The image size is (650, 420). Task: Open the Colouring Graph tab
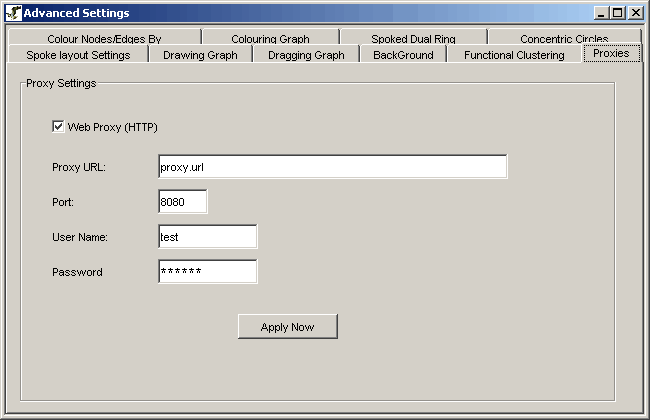(x=270, y=38)
